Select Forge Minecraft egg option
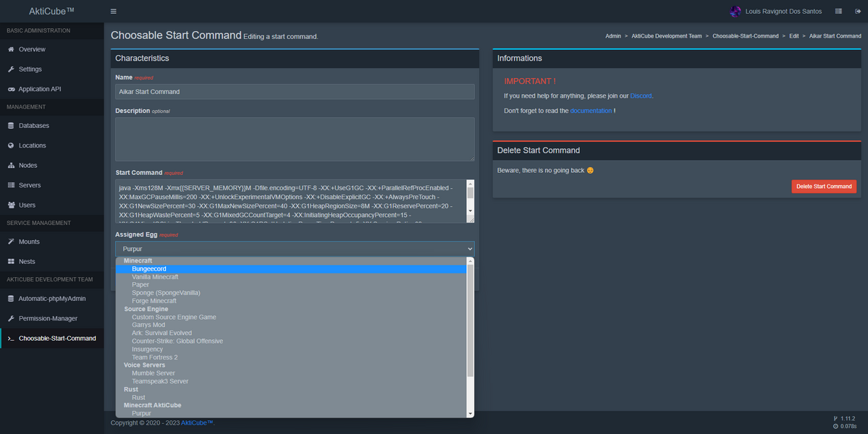868x434 pixels. click(291, 301)
